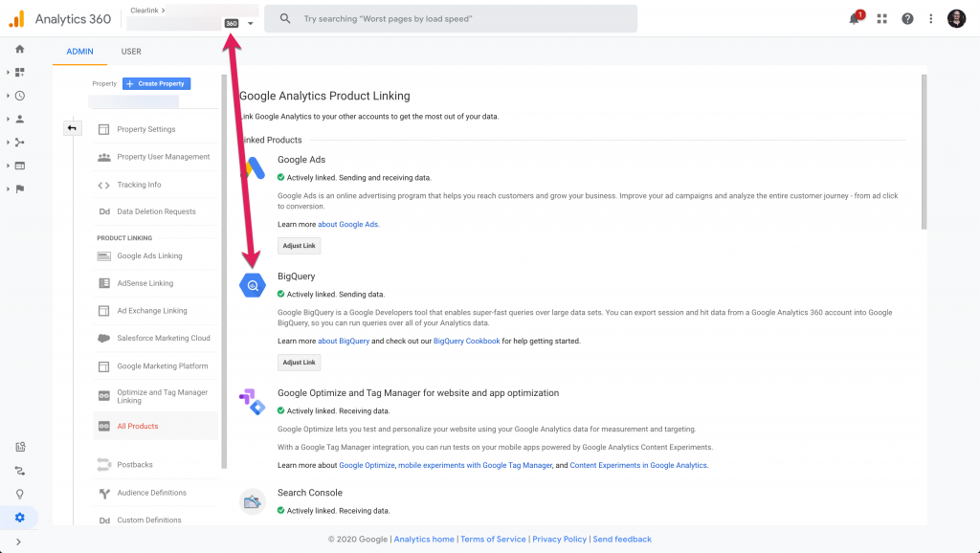The height and width of the screenshot is (553, 980).
Task: Click the search magnifier icon
Action: (x=285, y=19)
